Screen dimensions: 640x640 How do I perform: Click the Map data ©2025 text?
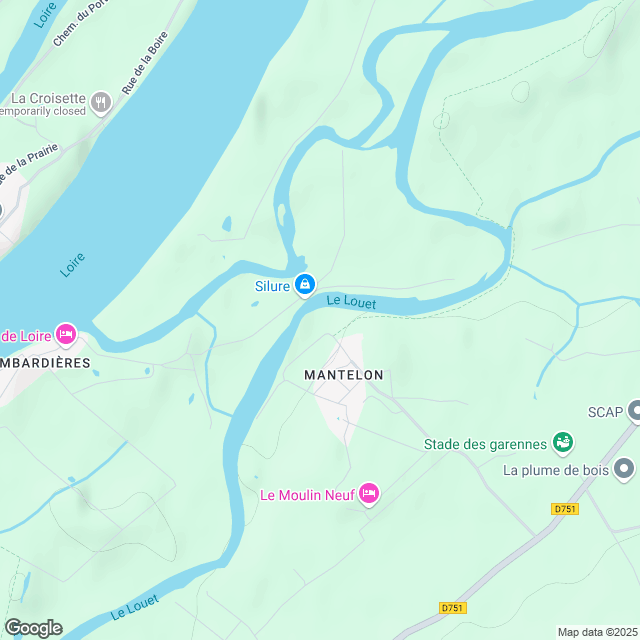click(x=598, y=632)
